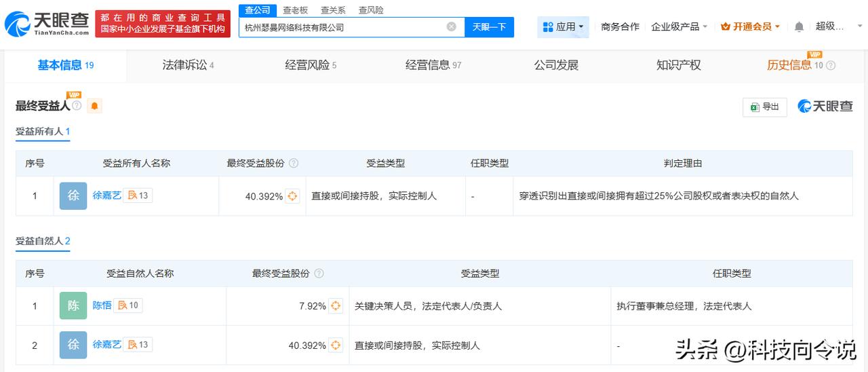The height and width of the screenshot is (372, 868).
Task: Select the 查老板 search tab
Action: click(x=295, y=10)
